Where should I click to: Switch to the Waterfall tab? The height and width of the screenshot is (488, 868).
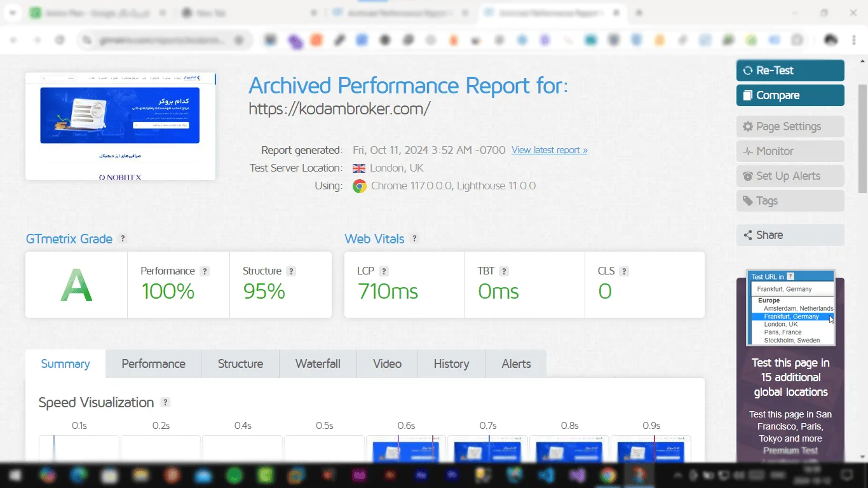[x=318, y=364]
